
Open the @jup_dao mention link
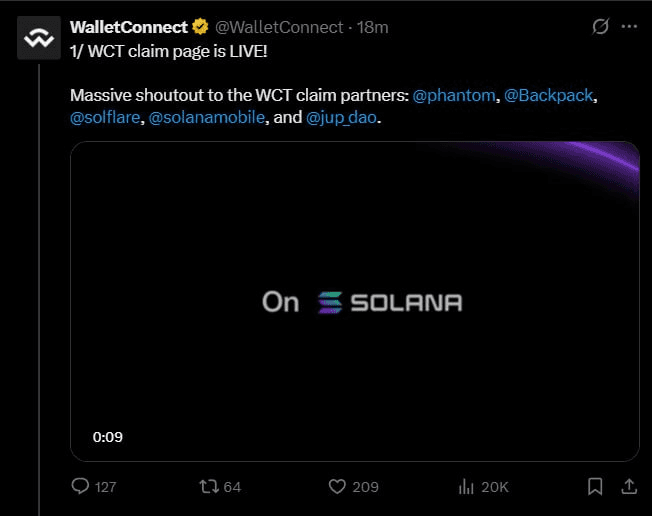tap(341, 118)
